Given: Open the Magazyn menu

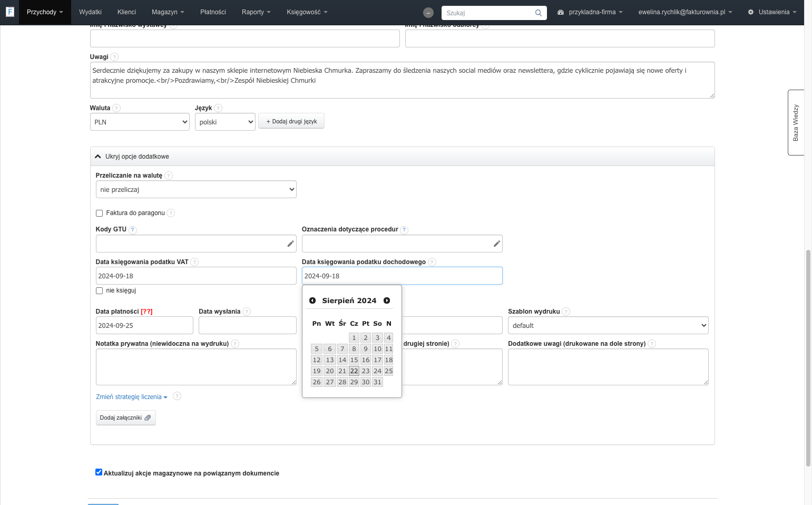Looking at the screenshot, I should [168, 12].
